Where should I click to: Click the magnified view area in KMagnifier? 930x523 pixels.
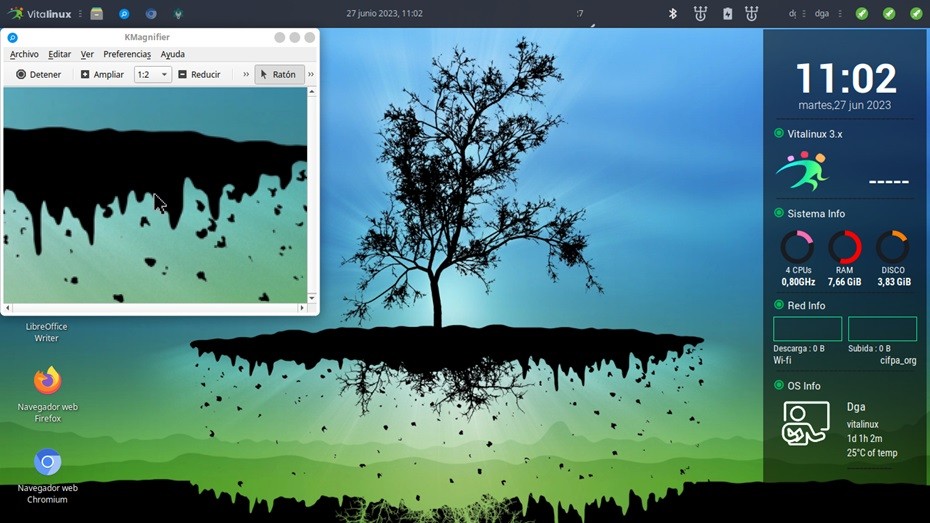click(155, 195)
